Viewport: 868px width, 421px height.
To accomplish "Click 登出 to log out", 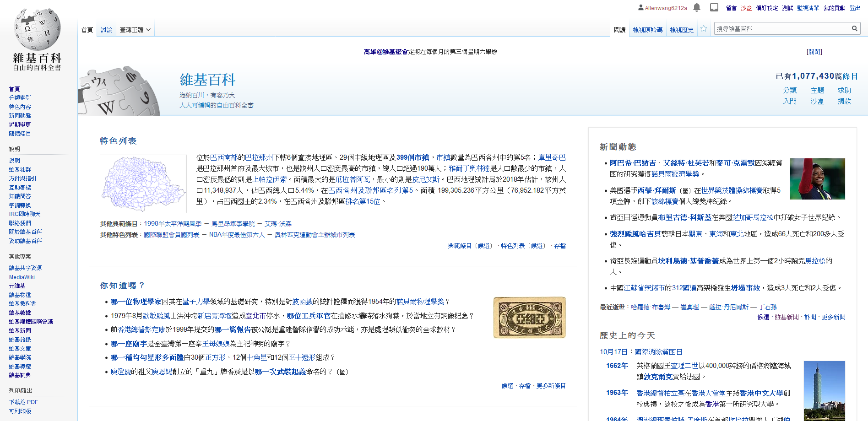I will pyautogui.click(x=855, y=8).
